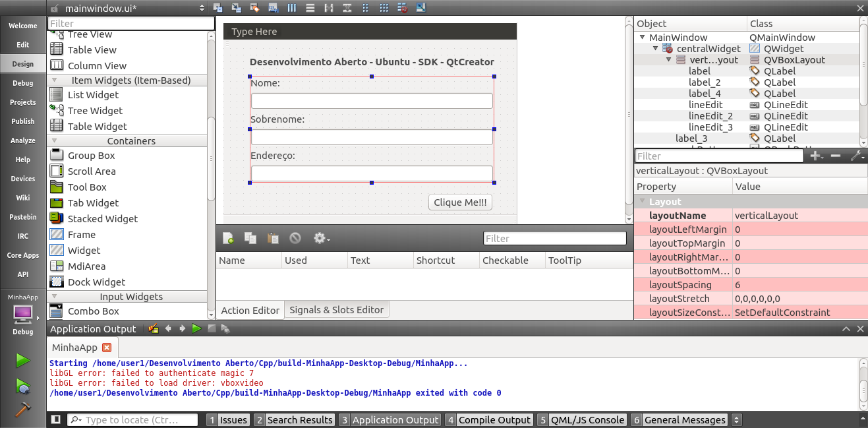Open the add dynamic property dropdown
This screenshot has width=868, height=428.
tap(817, 156)
